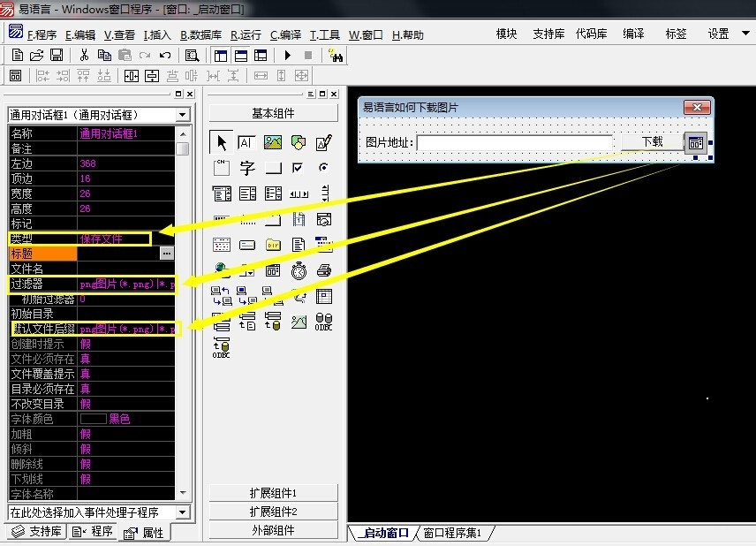Image resolution: width=756 pixels, height=546 pixels.
Task: Open the R.运行 menu
Action: pos(246,35)
